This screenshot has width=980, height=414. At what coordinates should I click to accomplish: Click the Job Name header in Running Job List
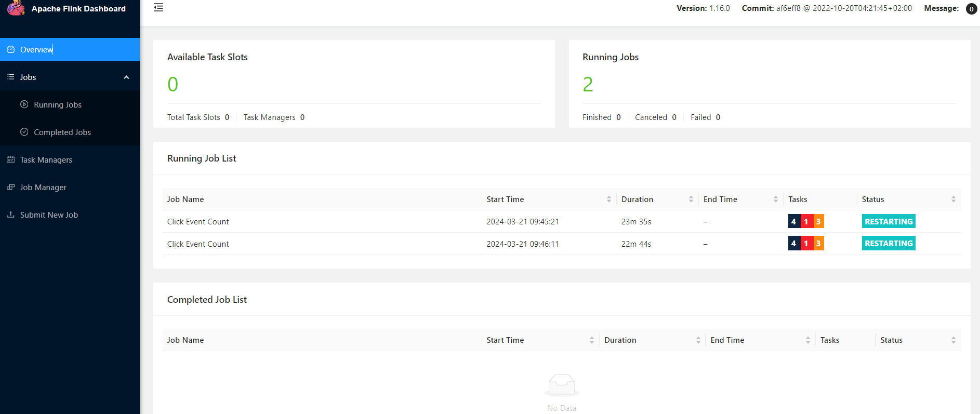[x=186, y=199]
